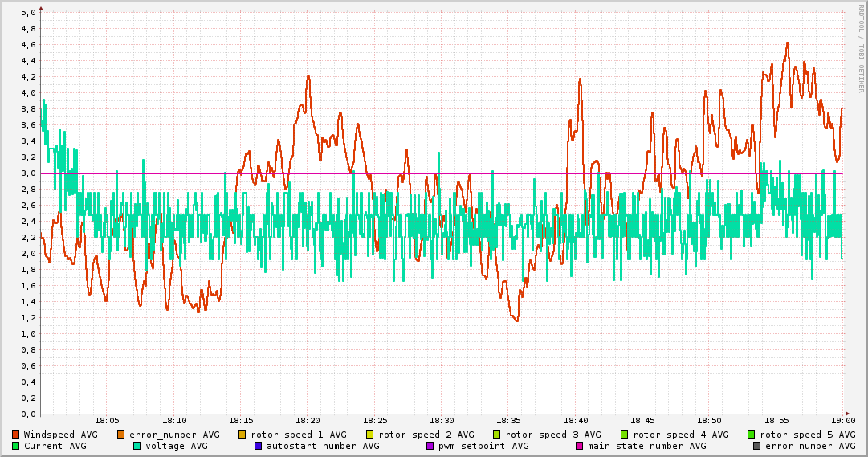Select the rotor speed 2 AVG color box
The width and height of the screenshot is (868, 457).
tap(369, 435)
